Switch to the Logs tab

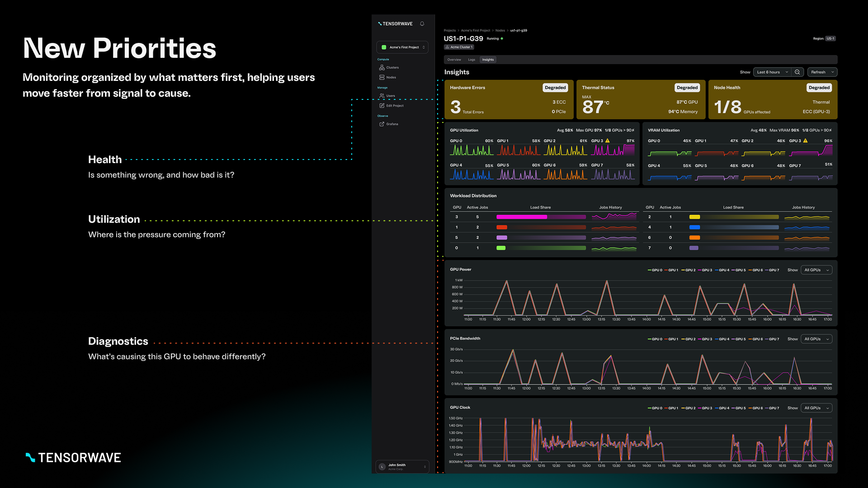click(472, 60)
